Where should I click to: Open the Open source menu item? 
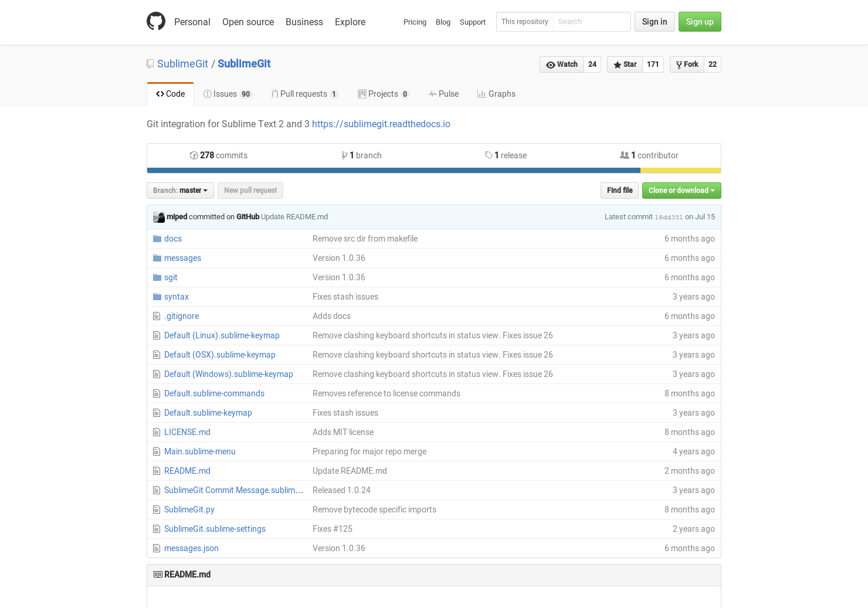point(248,22)
